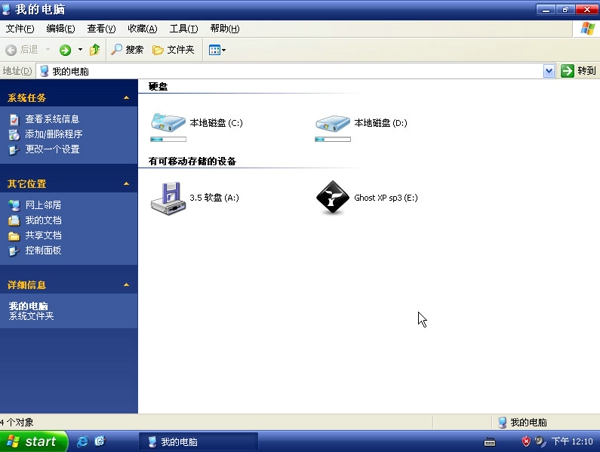Click the address bar field 我的电脑
The height and width of the screenshot is (452, 600).
(x=290, y=71)
